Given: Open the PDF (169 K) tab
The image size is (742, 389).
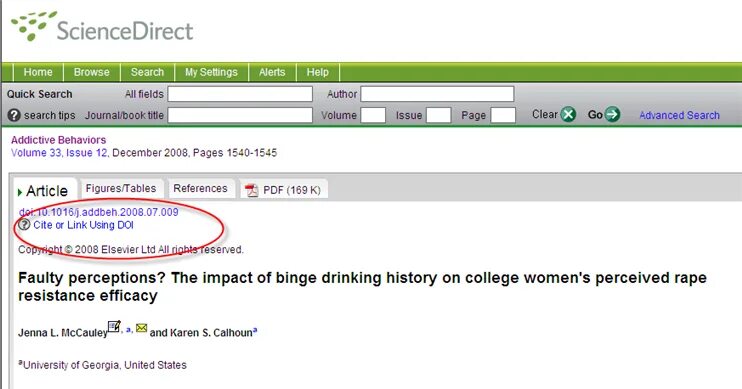Looking at the screenshot, I should [283, 190].
